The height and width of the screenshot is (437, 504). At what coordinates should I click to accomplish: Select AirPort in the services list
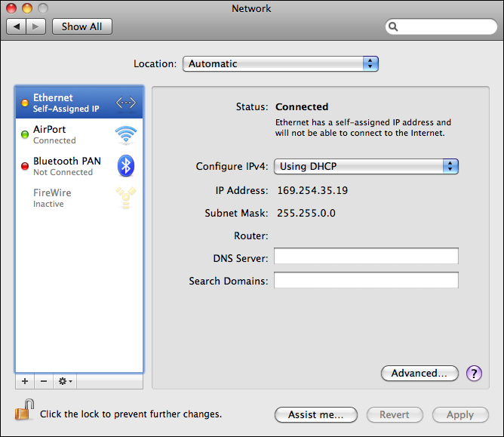click(x=68, y=134)
